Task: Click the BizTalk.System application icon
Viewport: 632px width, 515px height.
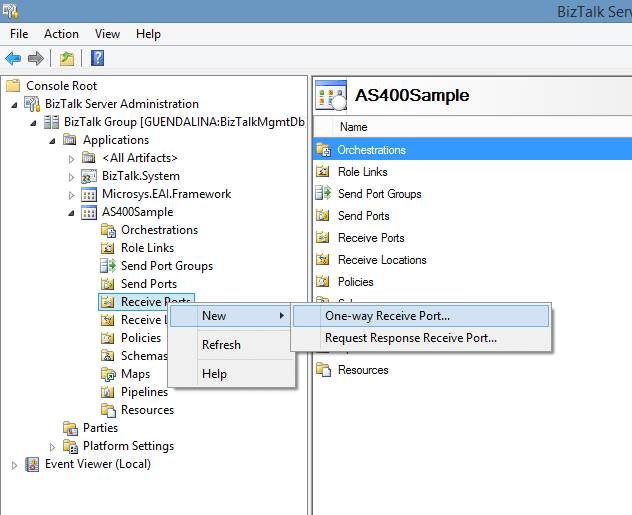Action: 89,176
